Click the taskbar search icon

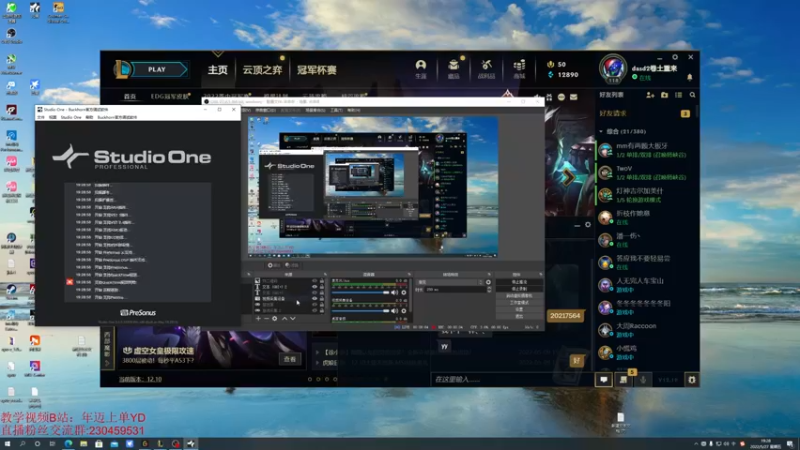(x=22, y=444)
